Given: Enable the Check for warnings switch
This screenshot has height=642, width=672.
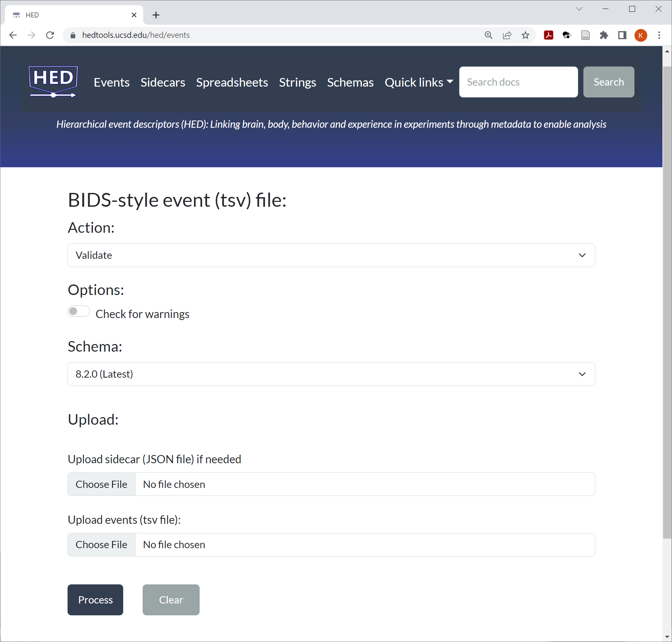Looking at the screenshot, I should coord(79,311).
